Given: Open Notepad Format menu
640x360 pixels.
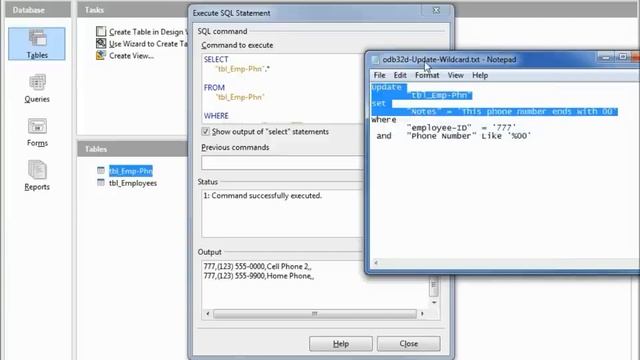Looking at the screenshot, I should [427, 75].
